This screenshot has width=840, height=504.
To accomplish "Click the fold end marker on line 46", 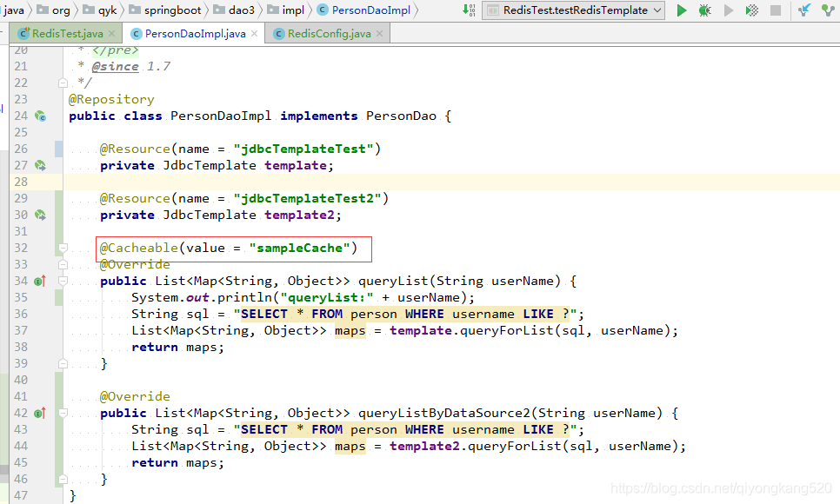I will click(x=63, y=479).
